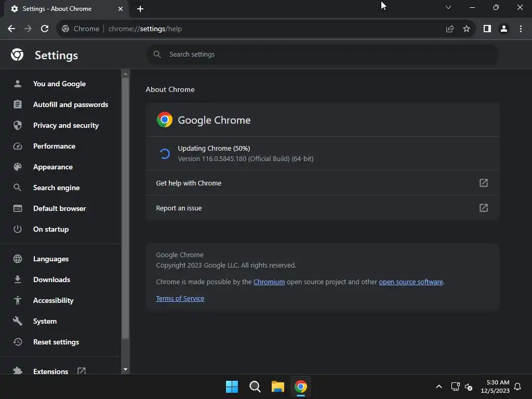Click the Chrome taskbar icon
The image size is (532, 399).
coord(301,387)
